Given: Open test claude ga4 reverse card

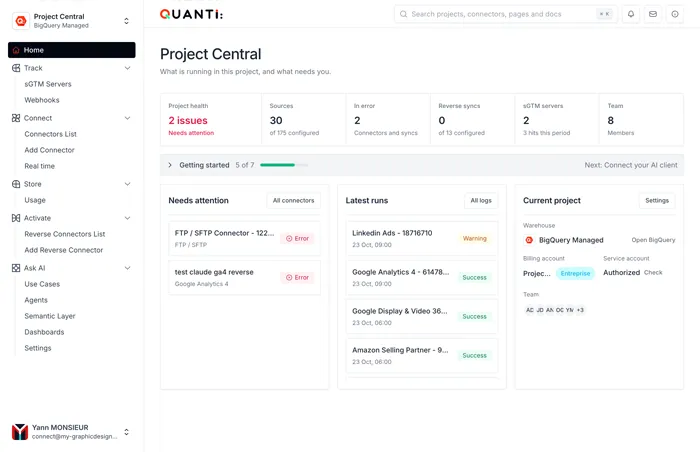Looking at the screenshot, I should pos(244,277).
